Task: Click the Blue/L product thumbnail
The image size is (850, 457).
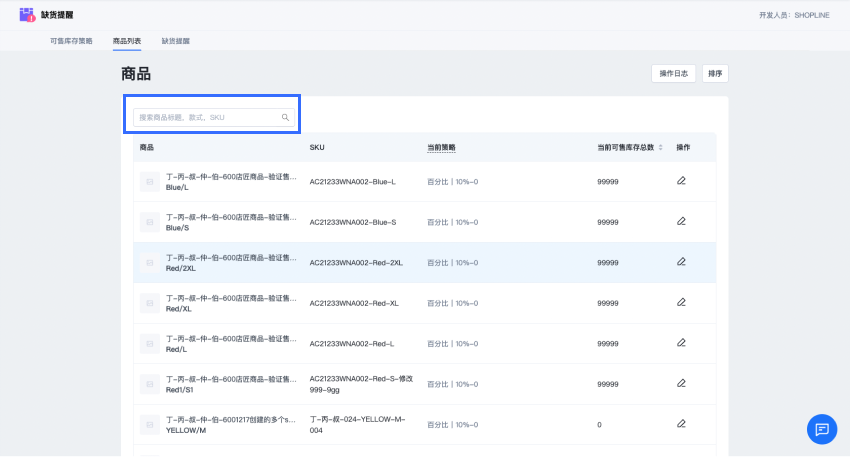Action: (150, 182)
